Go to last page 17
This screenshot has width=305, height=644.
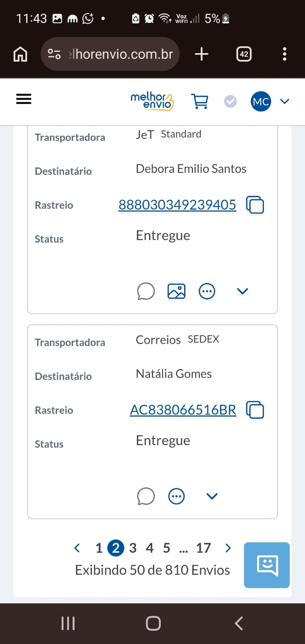click(203, 548)
